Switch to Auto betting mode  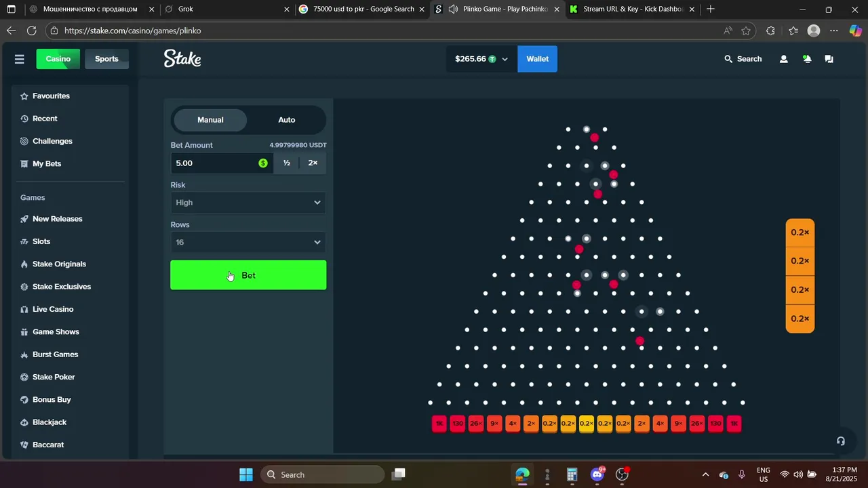point(287,120)
